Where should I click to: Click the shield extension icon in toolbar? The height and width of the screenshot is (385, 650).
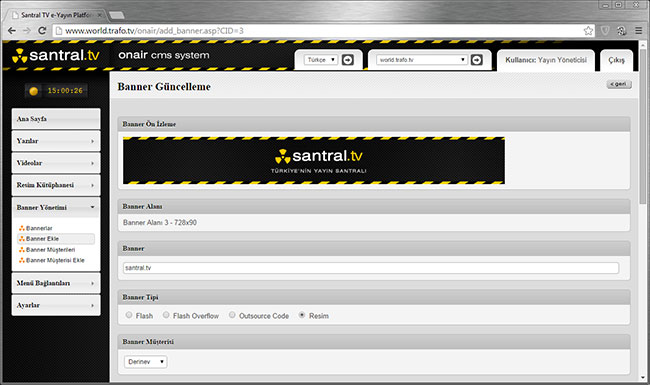tap(605, 31)
